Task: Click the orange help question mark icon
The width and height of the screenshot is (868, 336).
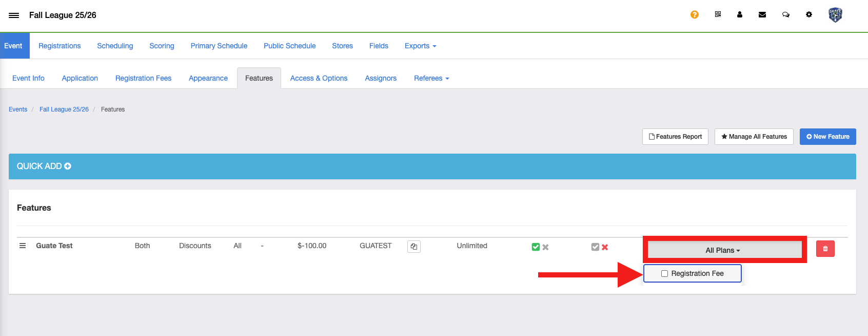Action: coord(694,15)
